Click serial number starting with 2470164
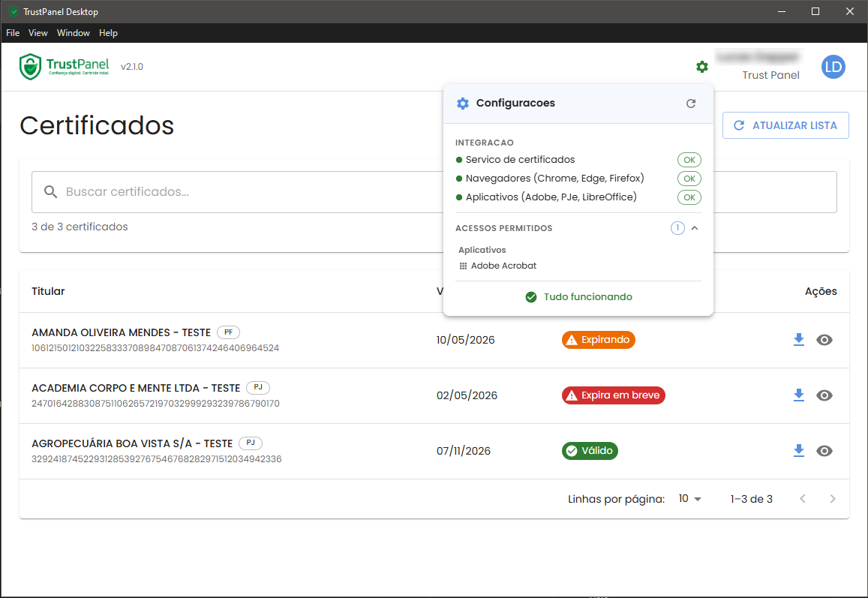Viewport: 868px width, 598px height. click(155, 404)
